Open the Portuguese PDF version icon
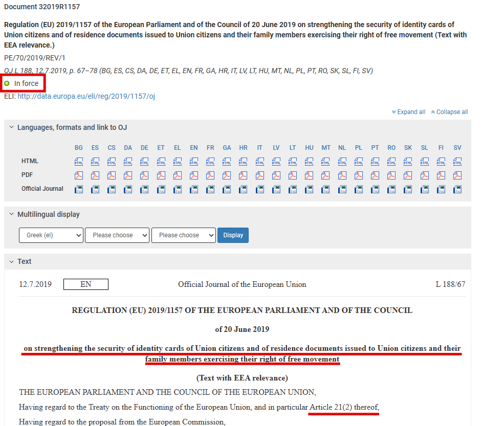 375,175
